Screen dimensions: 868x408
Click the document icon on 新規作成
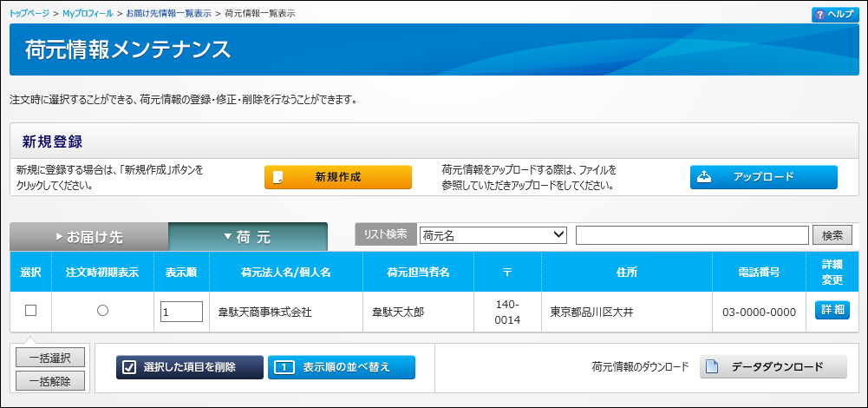(x=278, y=177)
